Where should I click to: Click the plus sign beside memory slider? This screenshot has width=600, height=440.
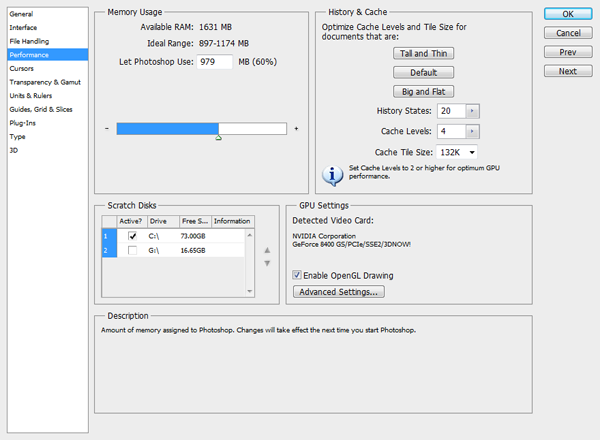click(x=296, y=129)
